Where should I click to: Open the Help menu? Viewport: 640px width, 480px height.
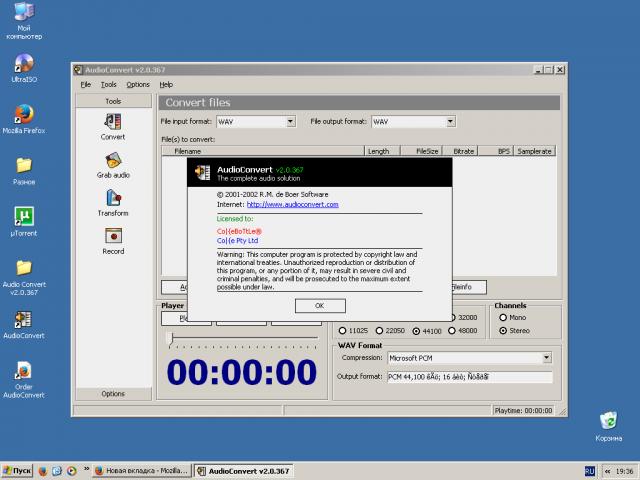click(x=166, y=85)
